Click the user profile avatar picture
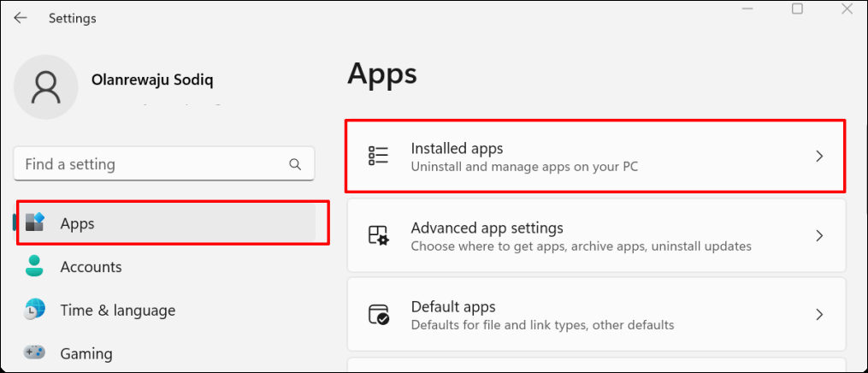 coord(45,88)
